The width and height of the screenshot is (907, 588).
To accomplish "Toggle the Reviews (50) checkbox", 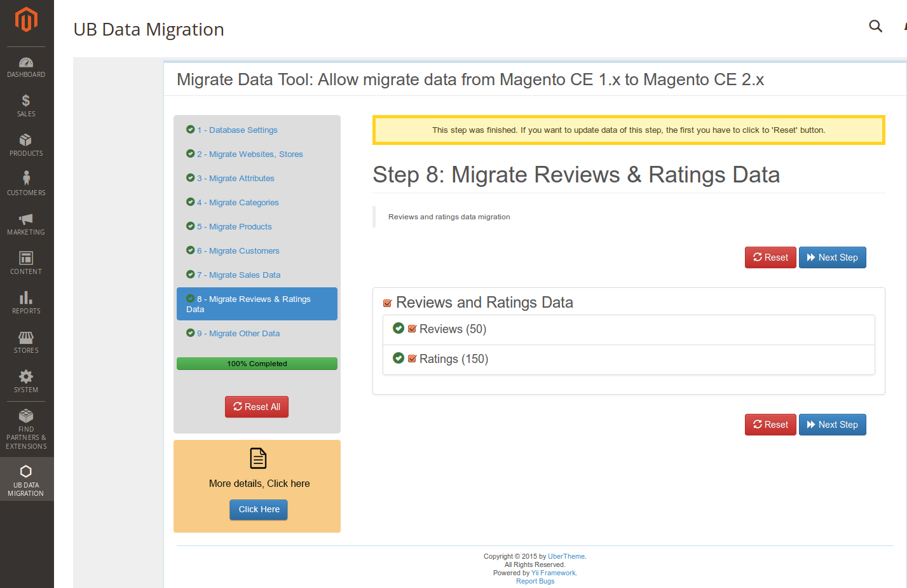I will (412, 329).
